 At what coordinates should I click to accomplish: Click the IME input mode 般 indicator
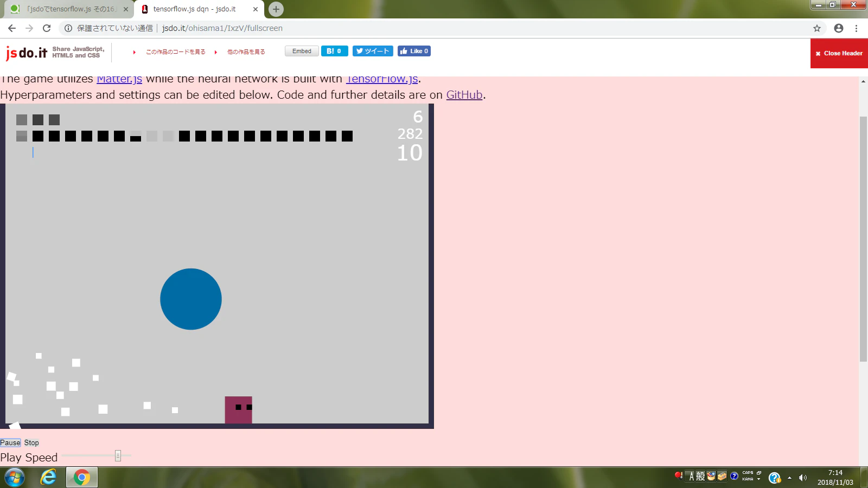[700, 476]
